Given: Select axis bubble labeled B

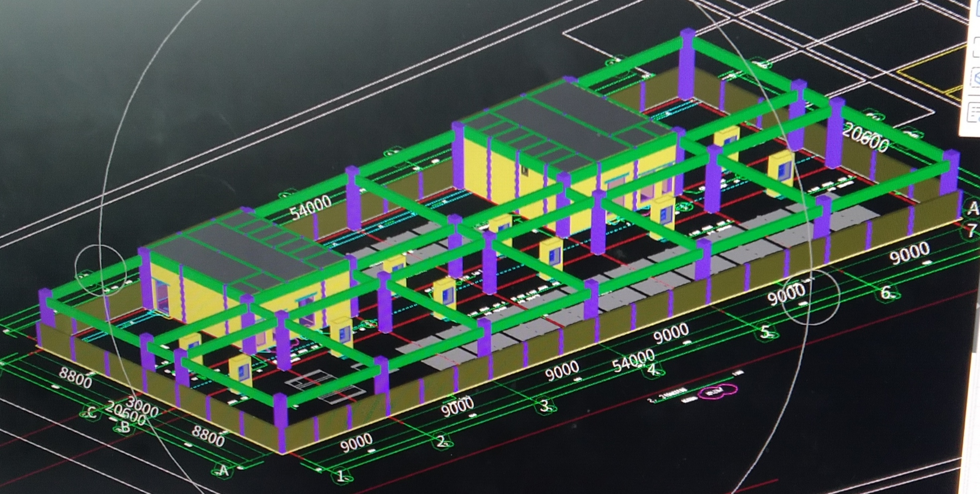Looking at the screenshot, I should pyautogui.click(x=125, y=427).
